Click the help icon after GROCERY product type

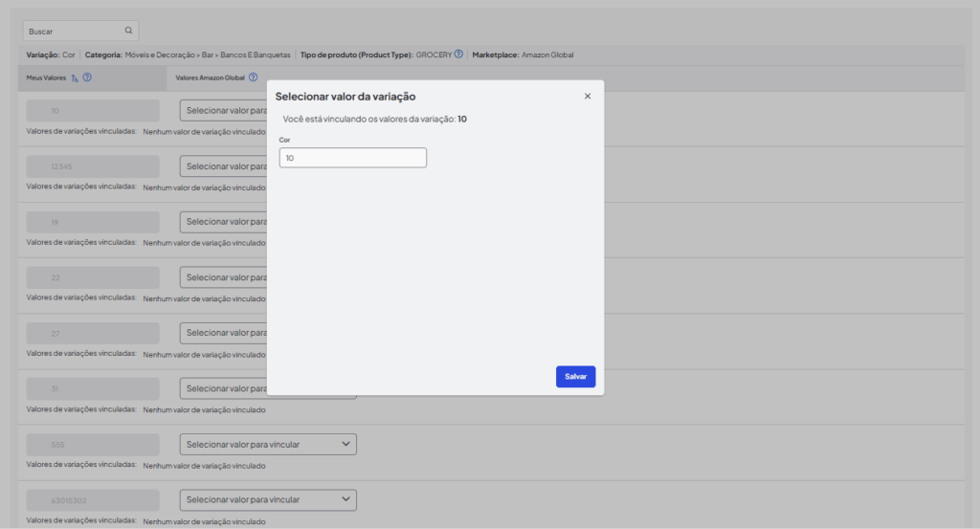(458, 55)
